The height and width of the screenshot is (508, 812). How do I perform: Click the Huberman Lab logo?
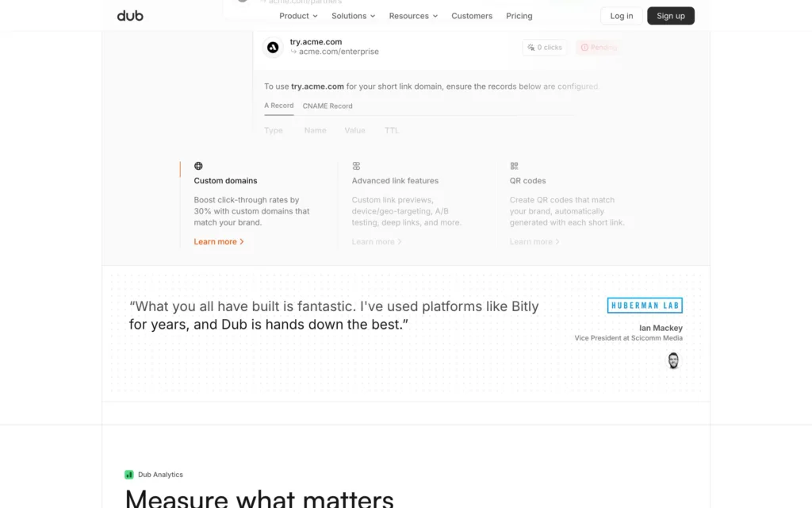click(x=645, y=306)
